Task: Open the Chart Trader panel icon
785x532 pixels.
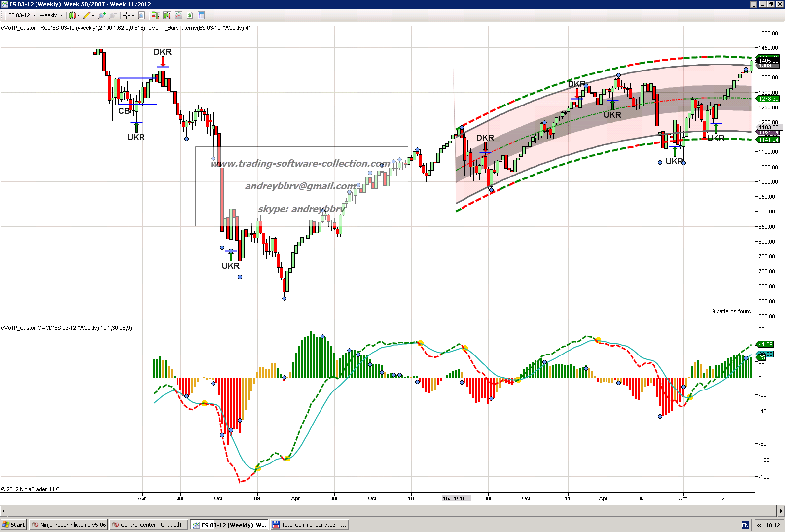Action: 155,15
